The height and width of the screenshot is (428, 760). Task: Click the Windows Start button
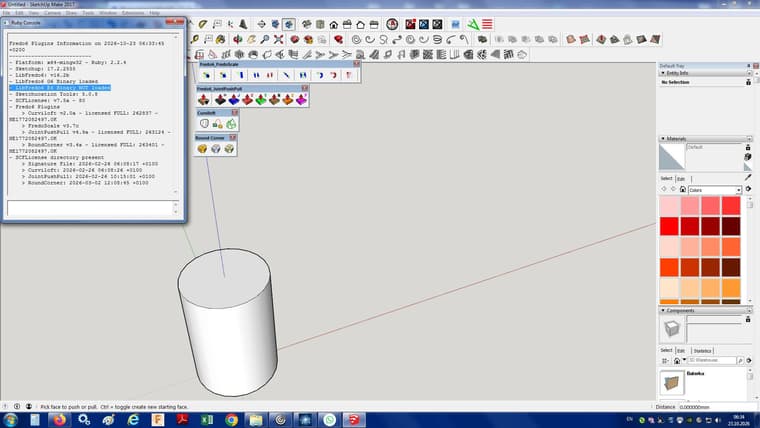point(11,420)
